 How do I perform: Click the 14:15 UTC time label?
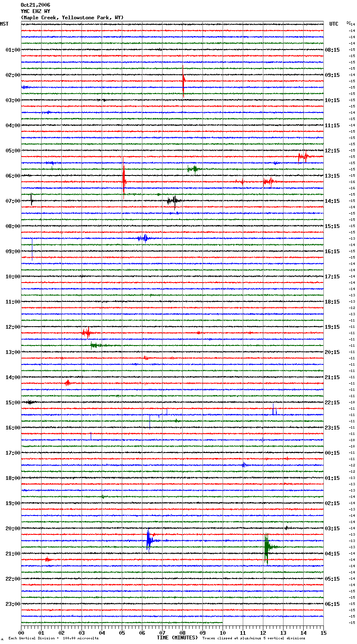click(332, 201)
